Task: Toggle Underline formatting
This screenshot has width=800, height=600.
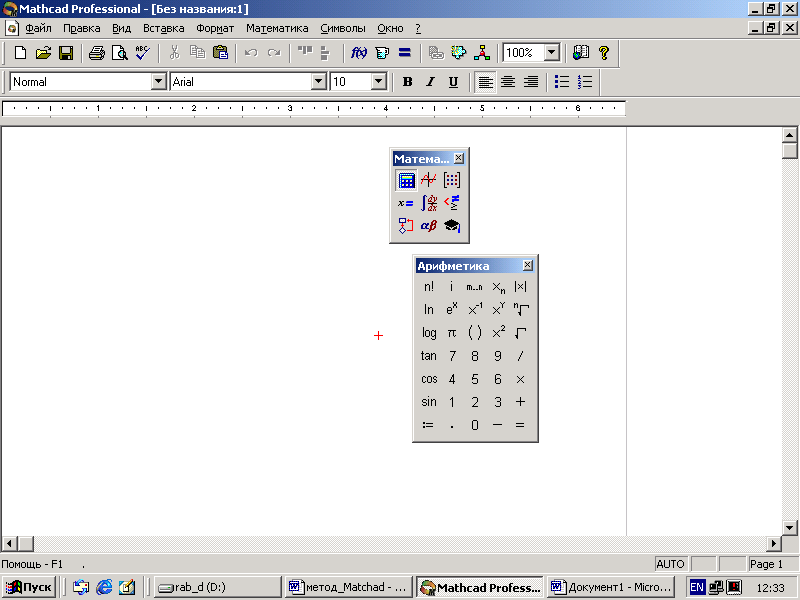Action: point(453,82)
